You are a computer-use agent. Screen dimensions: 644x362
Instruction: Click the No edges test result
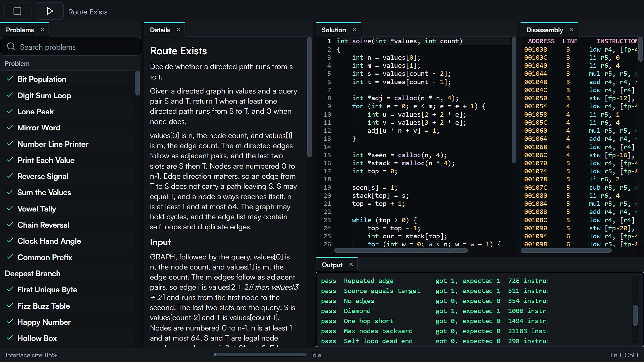pos(434,301)
